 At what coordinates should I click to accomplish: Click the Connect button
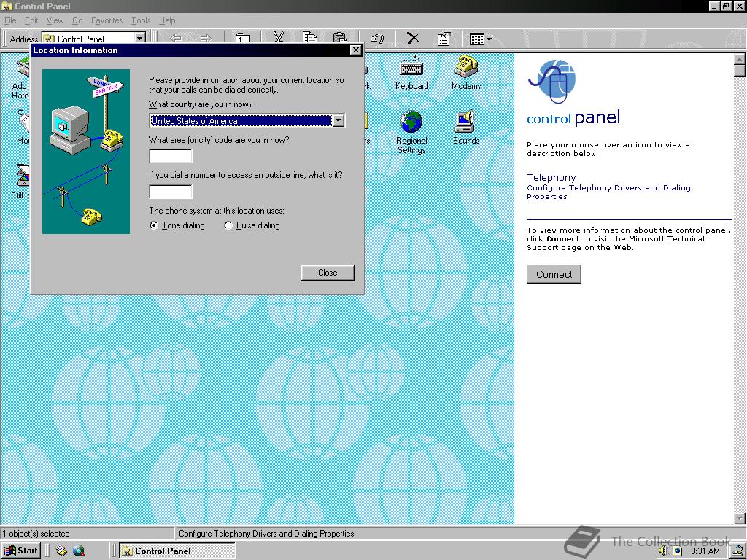554,274
